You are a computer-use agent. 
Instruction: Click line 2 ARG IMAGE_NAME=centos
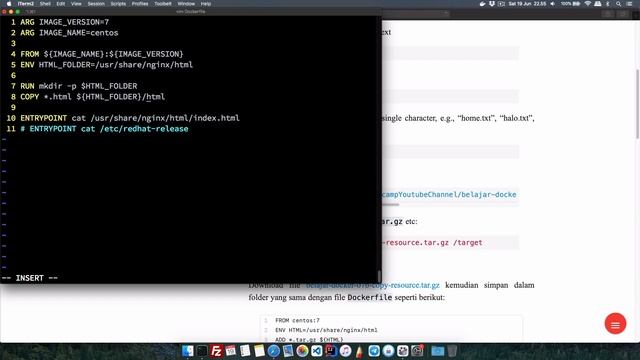coord(69,33)
